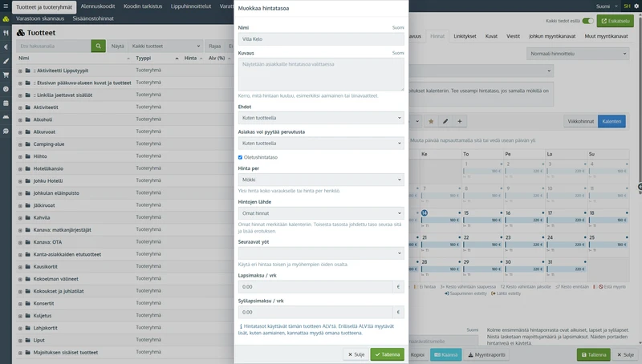
Task: Click the Lapsimaksu / vrk amount field
Action: tap(315, 287)
